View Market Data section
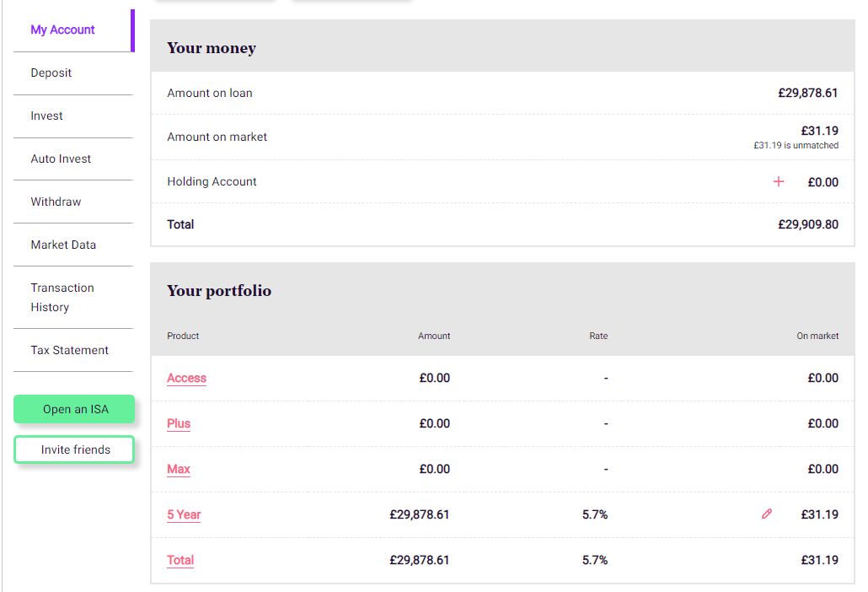Screen dimensions: 868x592 (x=63, y=245)
